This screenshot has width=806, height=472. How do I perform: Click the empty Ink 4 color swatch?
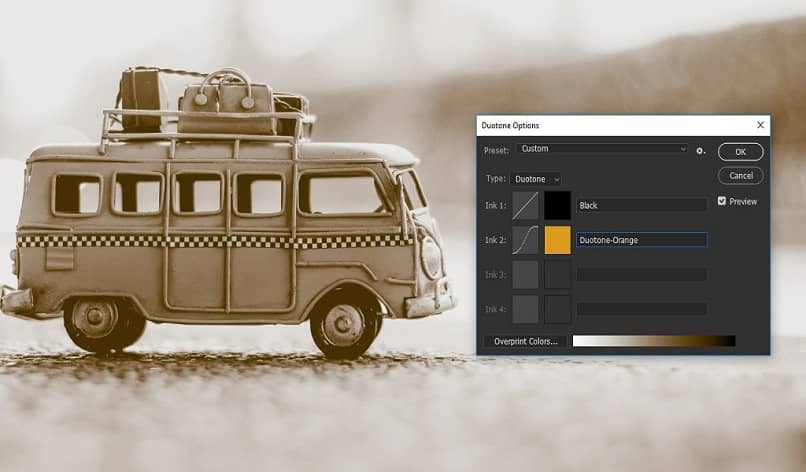pos(558,309)
